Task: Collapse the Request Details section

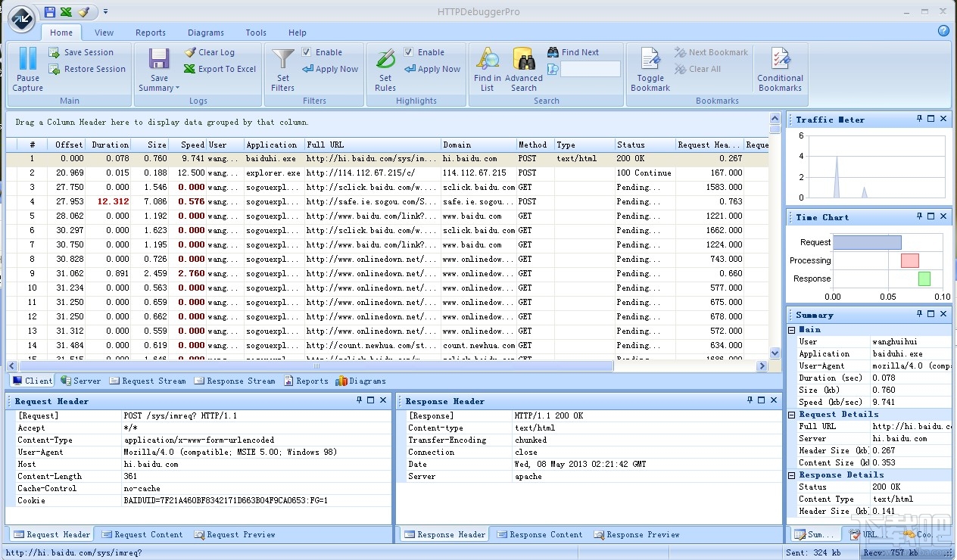Action: (792, 415)
